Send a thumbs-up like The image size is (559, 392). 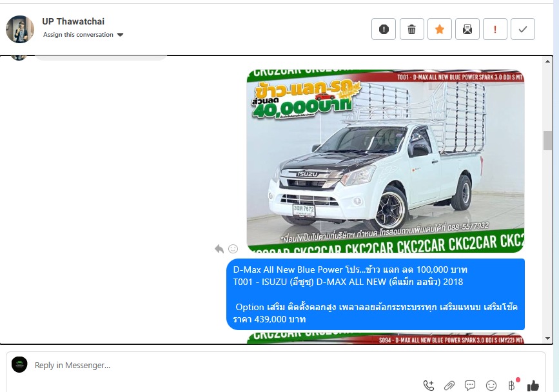[x=533, y=385]
